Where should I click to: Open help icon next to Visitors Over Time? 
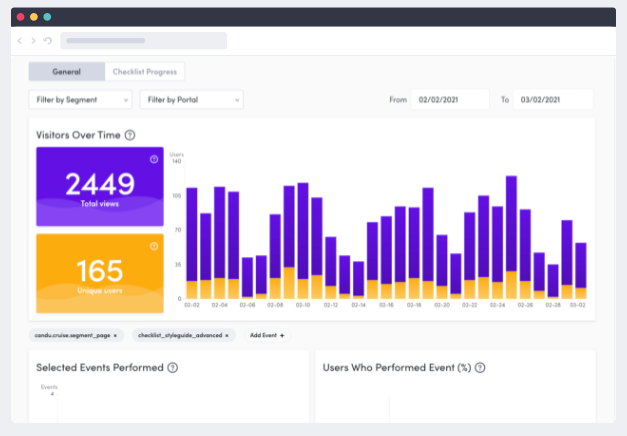(x=130, y=135)
